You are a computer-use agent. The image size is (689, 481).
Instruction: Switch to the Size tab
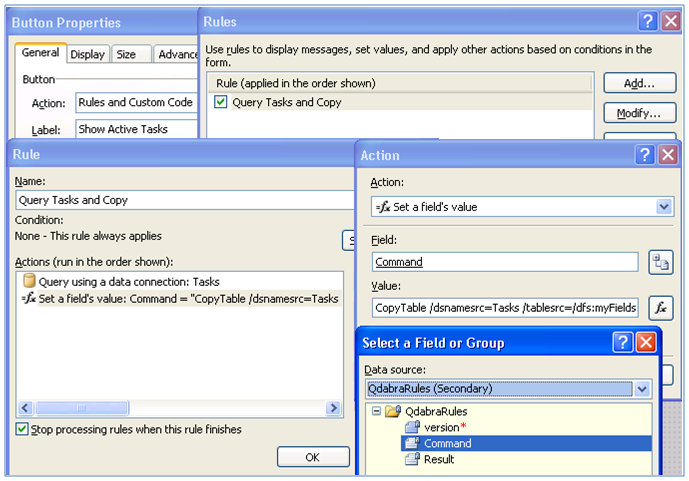[125, 54]
